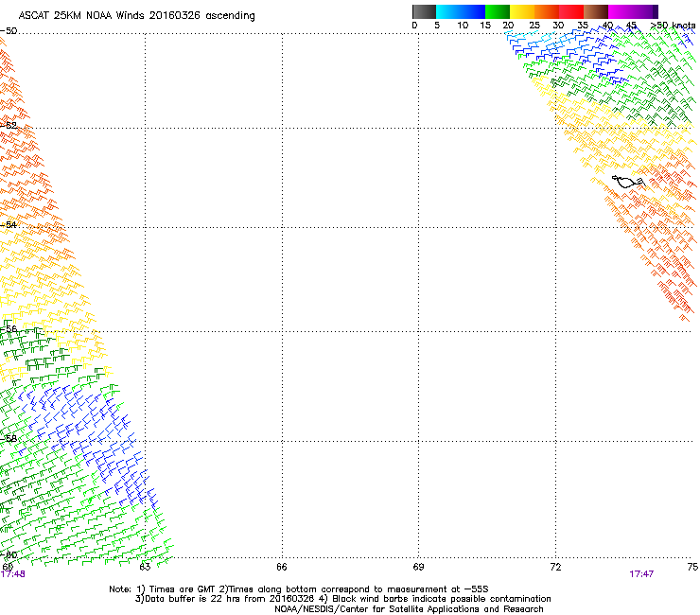Click the purple '17:47' swath time label
The height and width of the screenshot is (615, 700).
(641, 574)
